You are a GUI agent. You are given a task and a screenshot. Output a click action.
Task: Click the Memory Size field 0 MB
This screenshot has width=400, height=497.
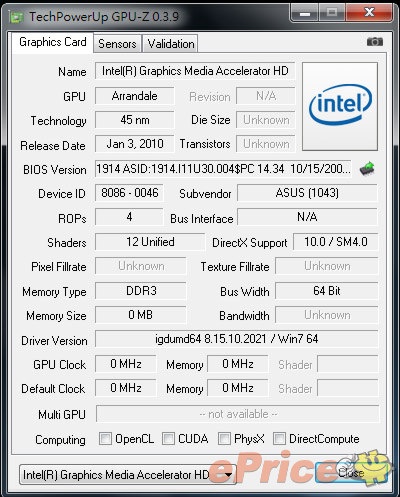click(x=141, y=315)
